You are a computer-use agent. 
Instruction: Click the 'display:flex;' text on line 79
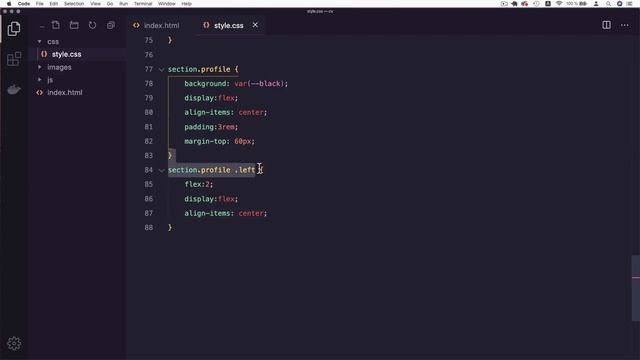(x=211, y=98)
